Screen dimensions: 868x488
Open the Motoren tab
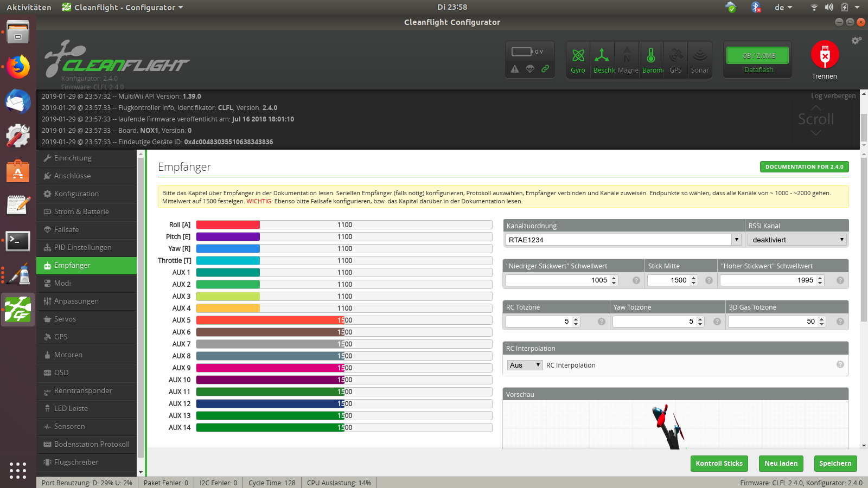86,355
